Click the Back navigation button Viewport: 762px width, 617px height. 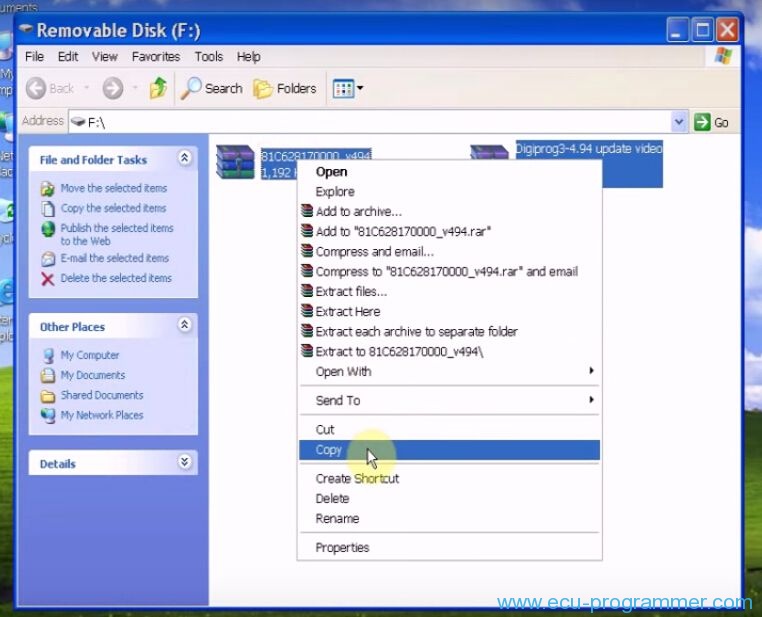[x=50, y=88]
